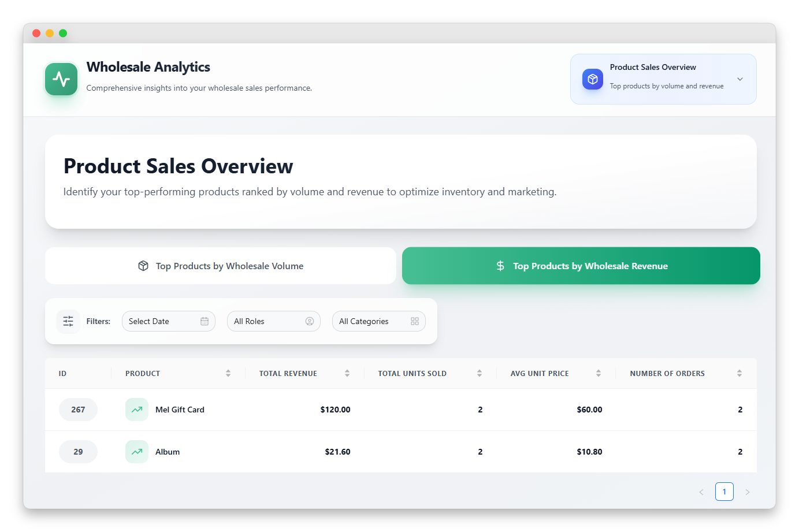Viewport: 799px width, 532px height.
Task: Click the green Wholesale Analytics pulse logo
Action: point(61,79)
